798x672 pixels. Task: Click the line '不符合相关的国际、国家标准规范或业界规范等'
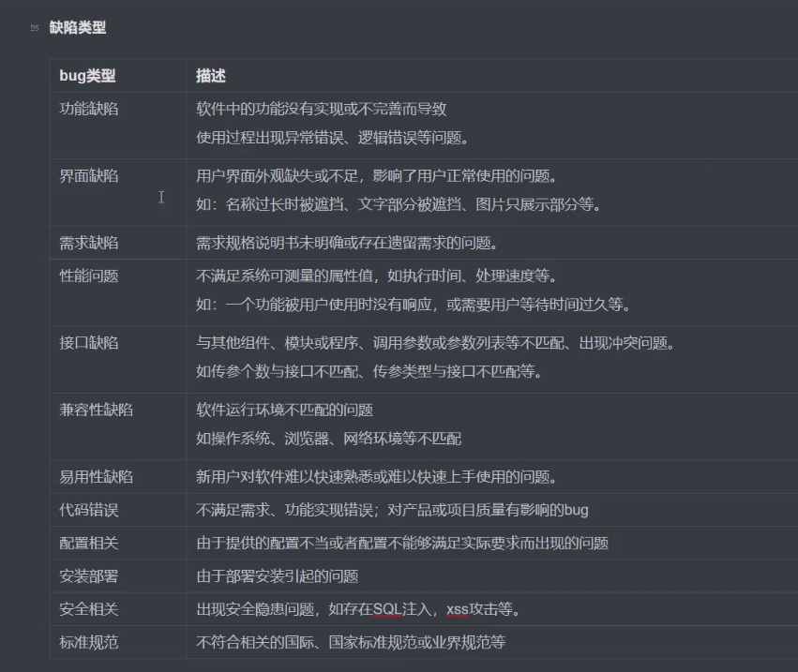pos(351,642)
